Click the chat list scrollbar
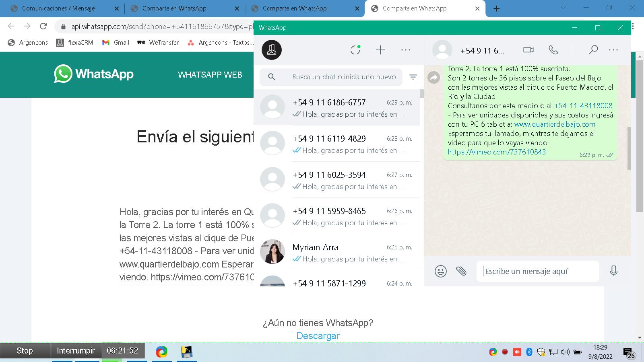 [421, 94]
